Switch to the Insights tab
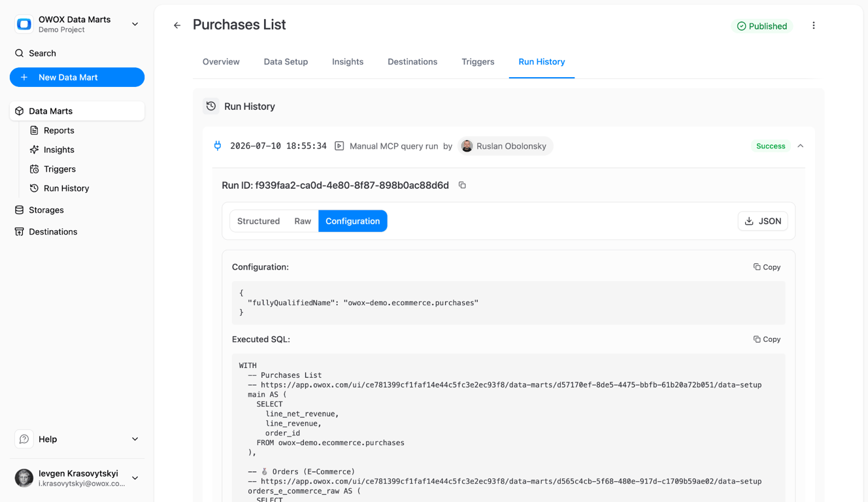This screenshot has width=868, height=502. coord(348,61)
